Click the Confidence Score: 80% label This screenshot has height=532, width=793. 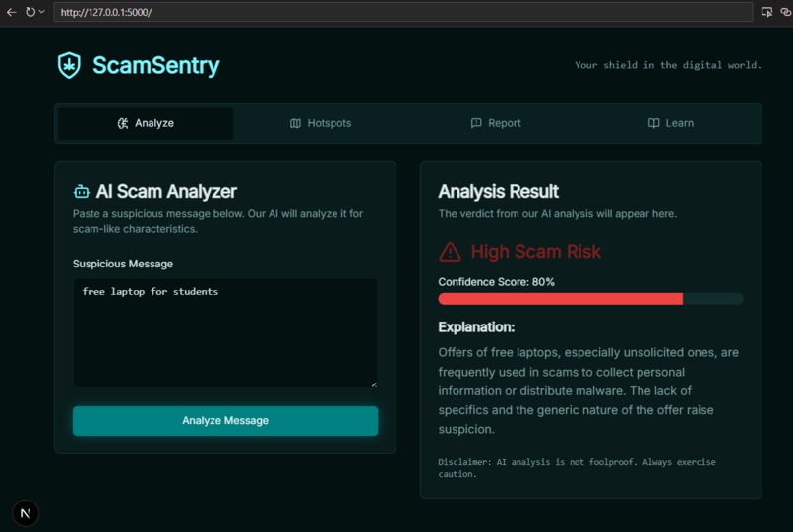(496, 282)
